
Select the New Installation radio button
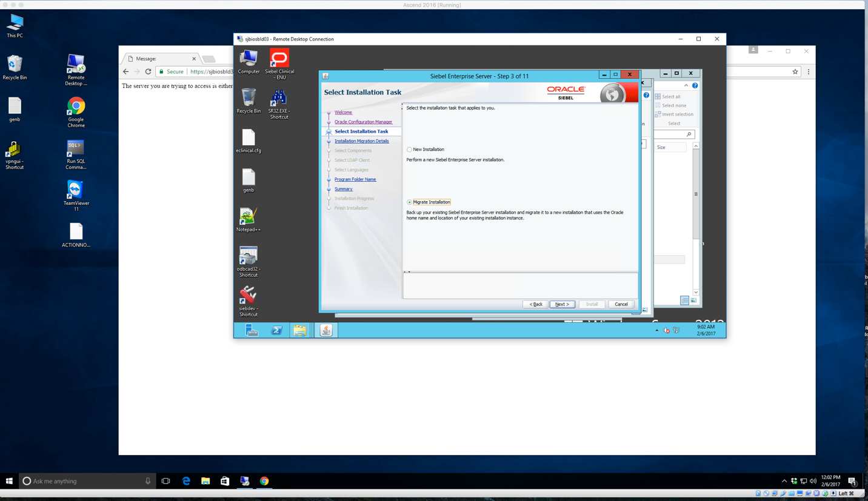pos(410,150)
